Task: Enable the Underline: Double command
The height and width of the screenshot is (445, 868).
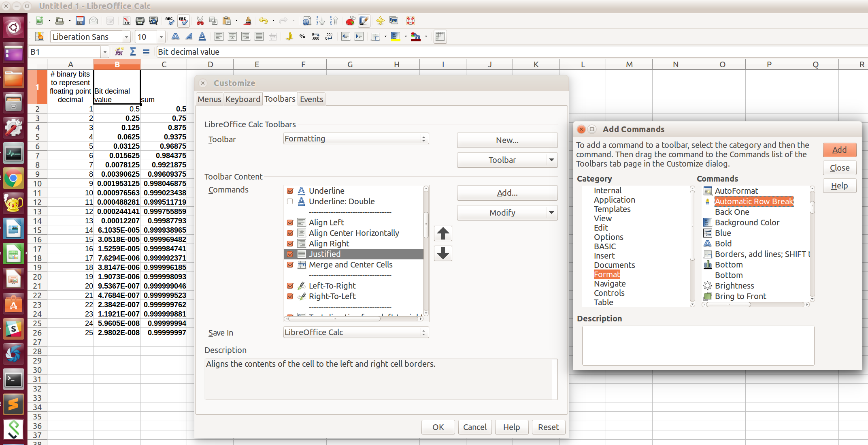Action: click(x=290, y=201)
